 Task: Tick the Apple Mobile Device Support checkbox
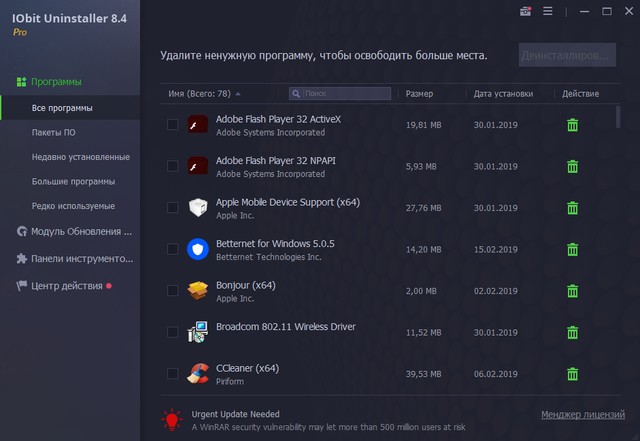[x=172, y=207]
